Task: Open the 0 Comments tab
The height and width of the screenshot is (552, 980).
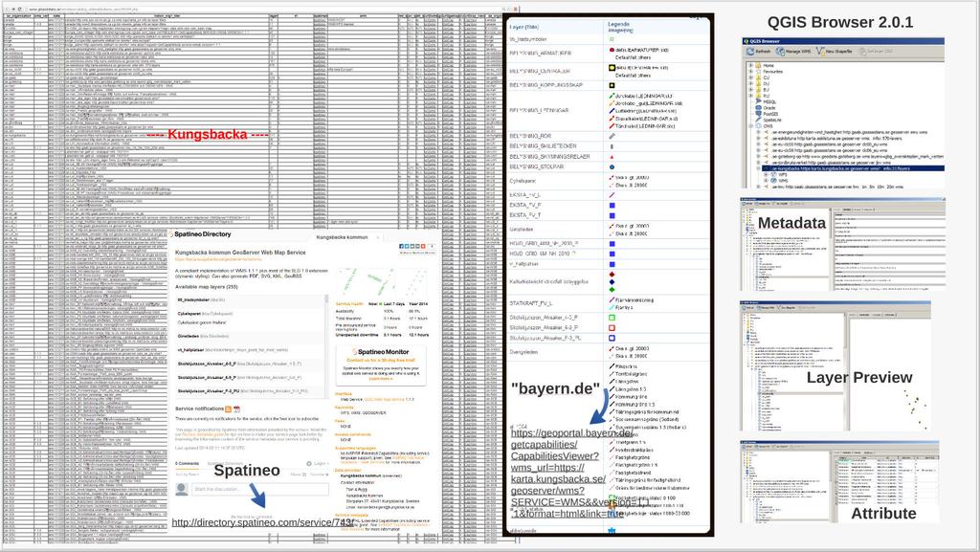Action: pos(187,463)
